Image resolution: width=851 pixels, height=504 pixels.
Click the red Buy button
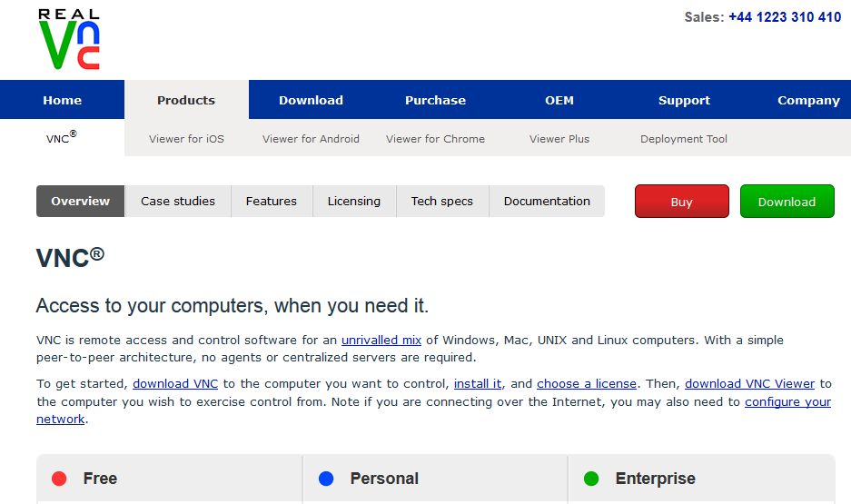tap(682, 202)
